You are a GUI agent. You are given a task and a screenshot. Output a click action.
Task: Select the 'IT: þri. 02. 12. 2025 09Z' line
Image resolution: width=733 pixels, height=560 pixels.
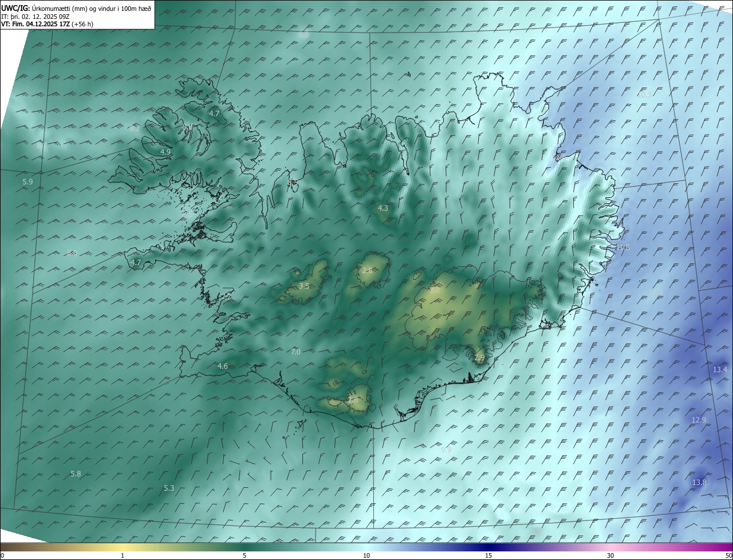tap(36, 16)
